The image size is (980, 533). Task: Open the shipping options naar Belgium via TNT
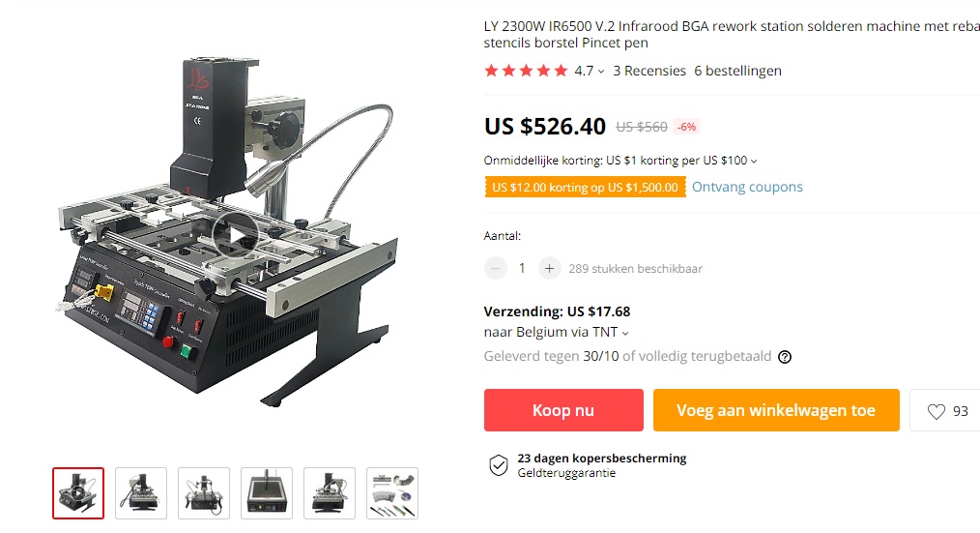[556, 332]
